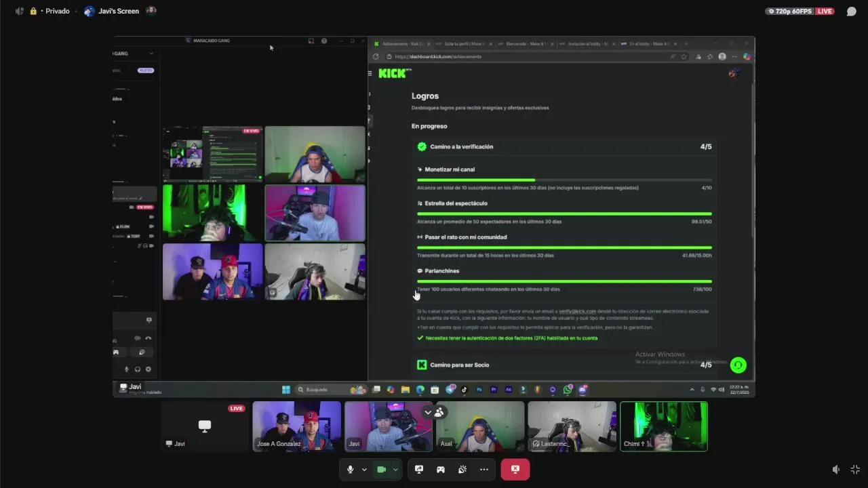The image size is (868, 488).
Task: Collapse the participants strip chevron
Action: 427,412
